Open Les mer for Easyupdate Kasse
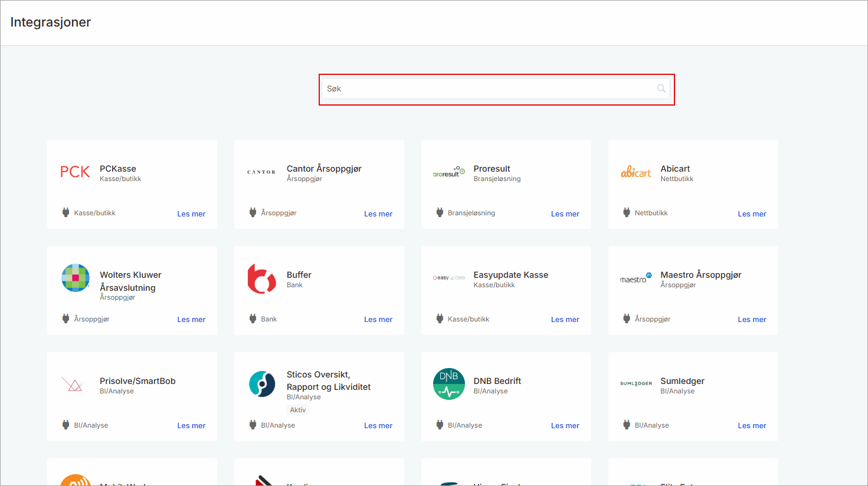The height and width of the screenshot is (486, 868). [x=565, y=320]
